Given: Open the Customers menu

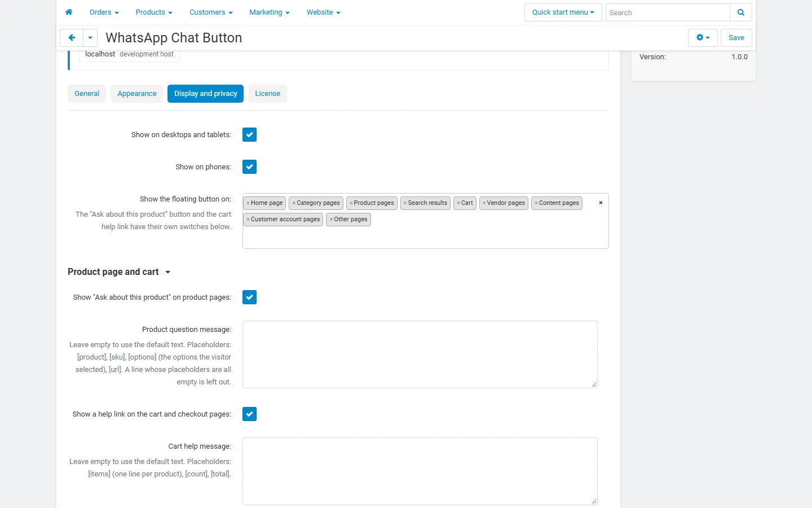Looking at the screenshot, I should [x=211, y=12].
